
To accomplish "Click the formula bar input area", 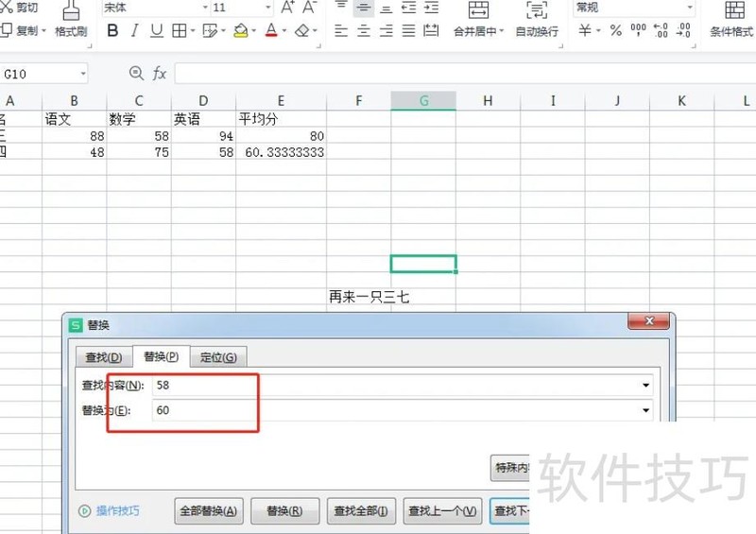I will pyautogui.click(x=465, y=74).
